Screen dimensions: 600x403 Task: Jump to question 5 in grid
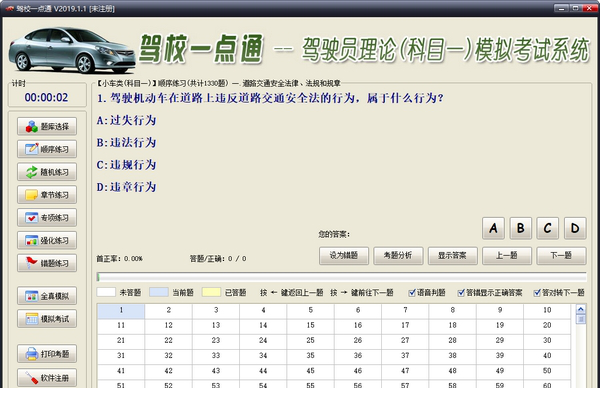[310, 311]
